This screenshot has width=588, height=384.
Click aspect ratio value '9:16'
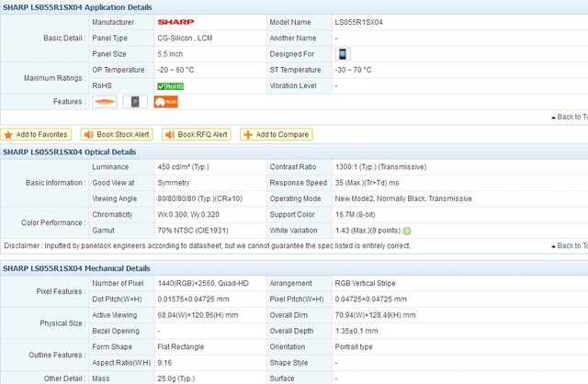pos(164,363)
